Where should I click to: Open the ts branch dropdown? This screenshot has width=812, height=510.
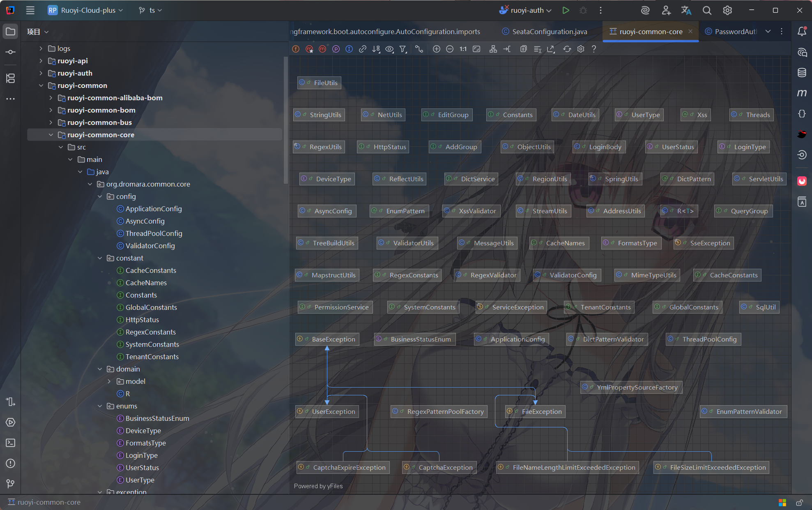point(150,10)
